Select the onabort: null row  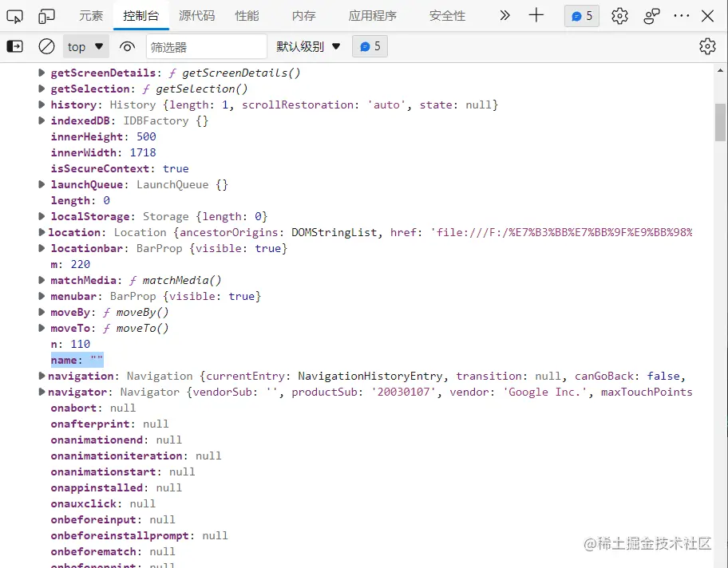[93, 408]
